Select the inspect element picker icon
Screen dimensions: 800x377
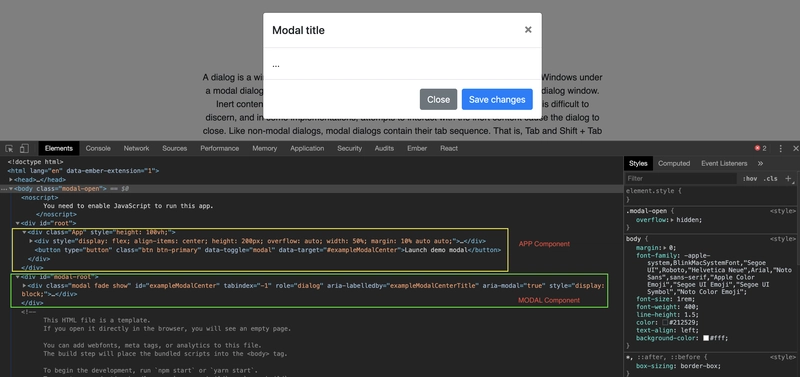[9, 148]
